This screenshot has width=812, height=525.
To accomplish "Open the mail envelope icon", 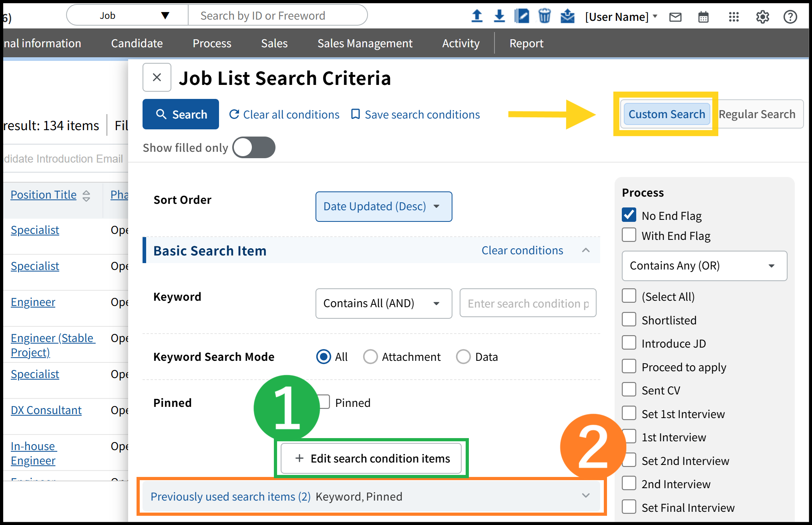I will tap(675, 17).
